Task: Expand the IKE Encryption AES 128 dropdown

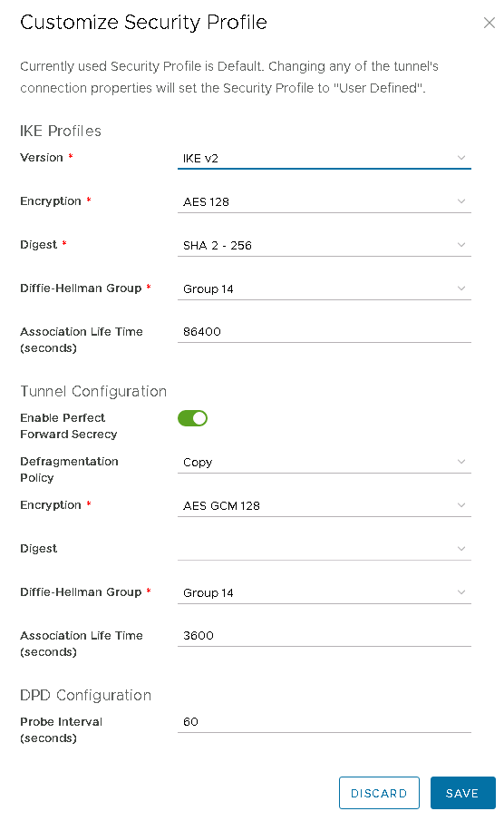Action: 324,201
